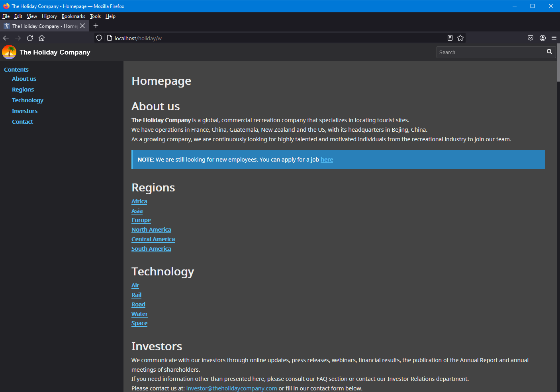The image size is (560, 392).
Task: Click the search magnifier icon
Action: coord(550,52)
